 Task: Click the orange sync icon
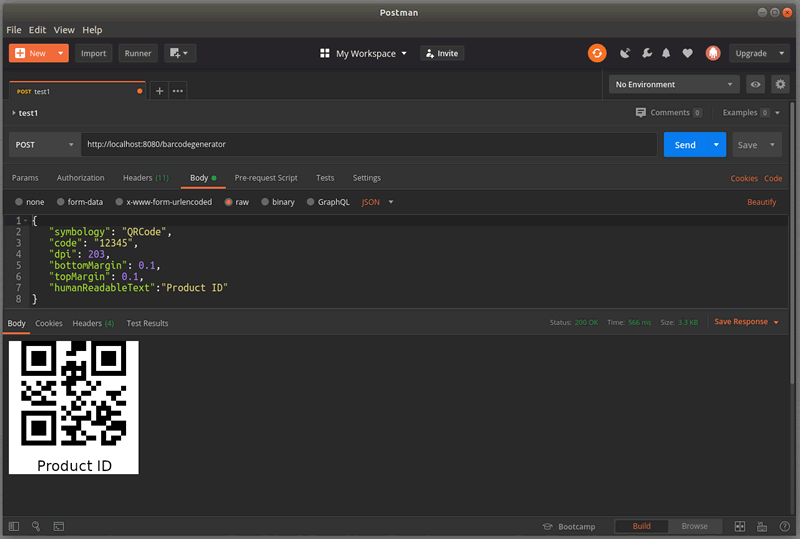coord(597,53)
